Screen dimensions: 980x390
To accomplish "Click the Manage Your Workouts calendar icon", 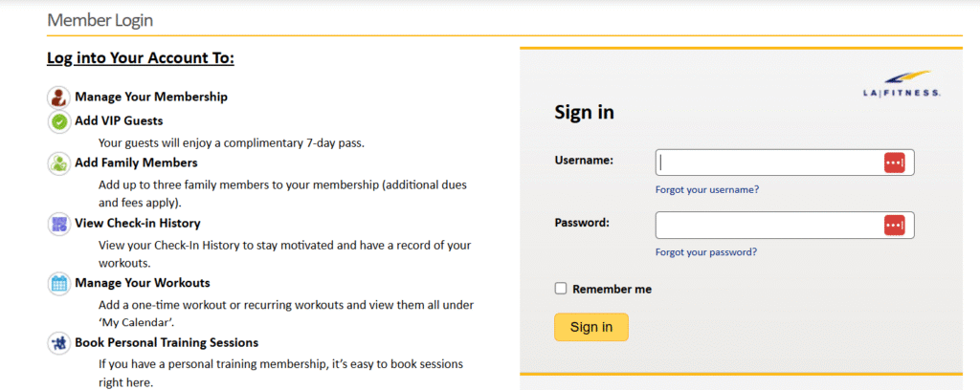I will click(59, 283).
